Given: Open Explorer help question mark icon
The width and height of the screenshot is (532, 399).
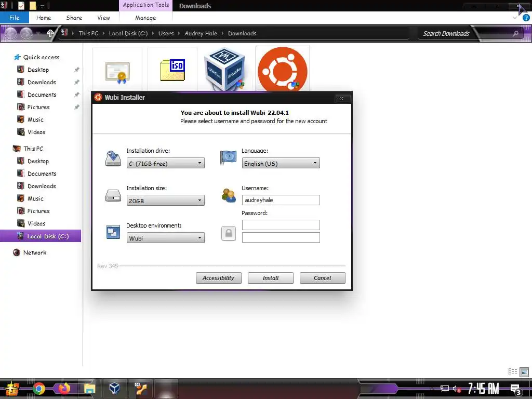Looking at the screenshot, I should point(526,18).
